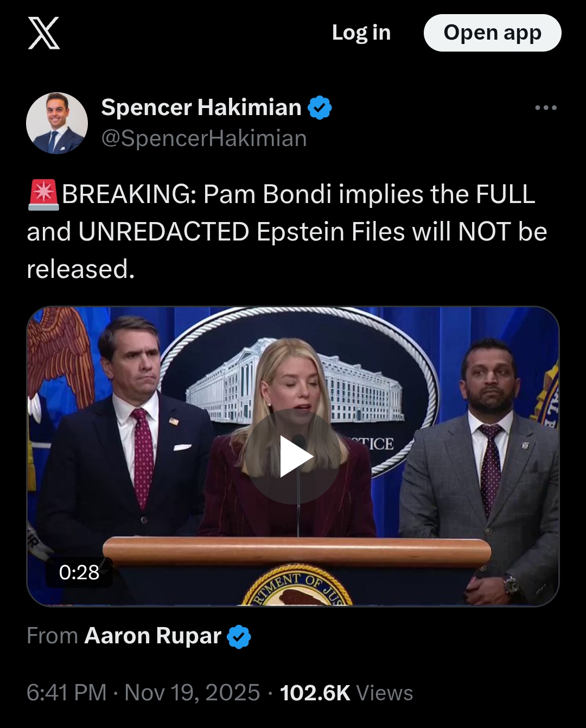
Task: Open the @SpencerHakimian handle link
Action: [204, 138]
